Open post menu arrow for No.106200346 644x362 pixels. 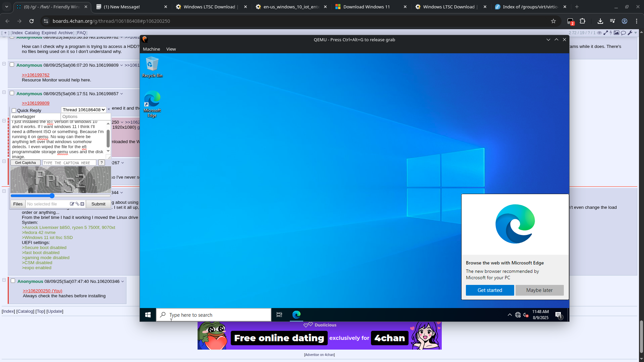122,282
